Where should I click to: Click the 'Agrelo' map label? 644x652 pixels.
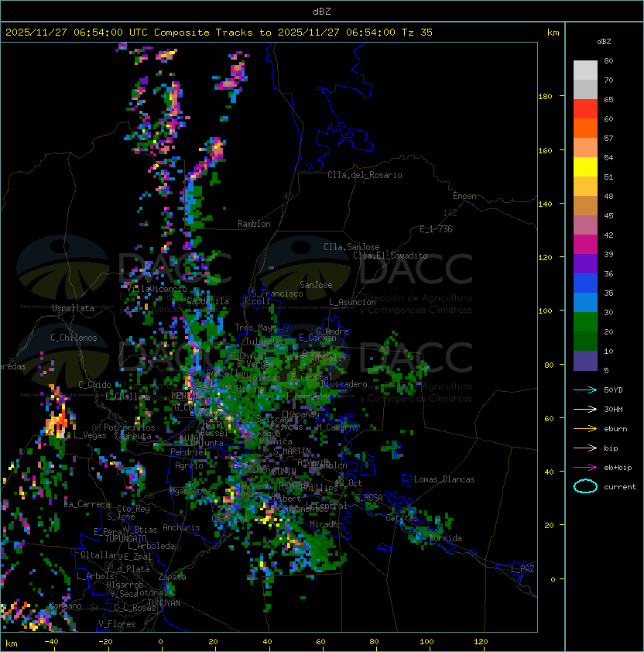point(189,465)
